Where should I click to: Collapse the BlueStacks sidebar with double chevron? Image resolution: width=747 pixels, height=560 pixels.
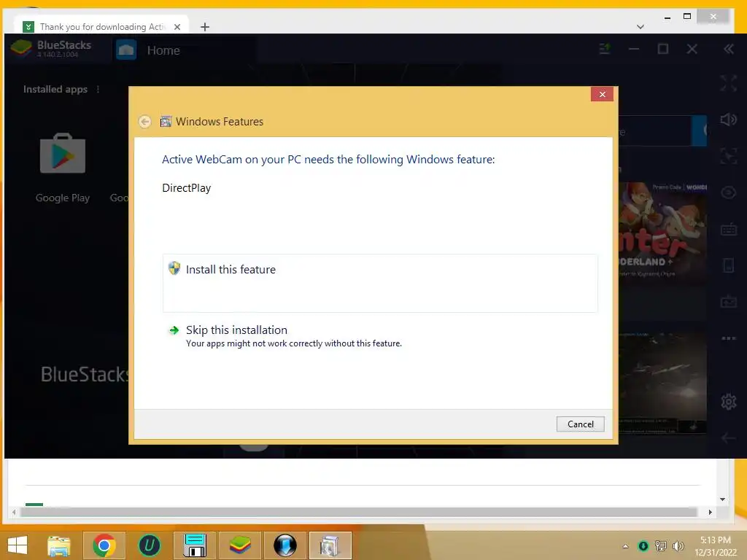tap(729, 49)
